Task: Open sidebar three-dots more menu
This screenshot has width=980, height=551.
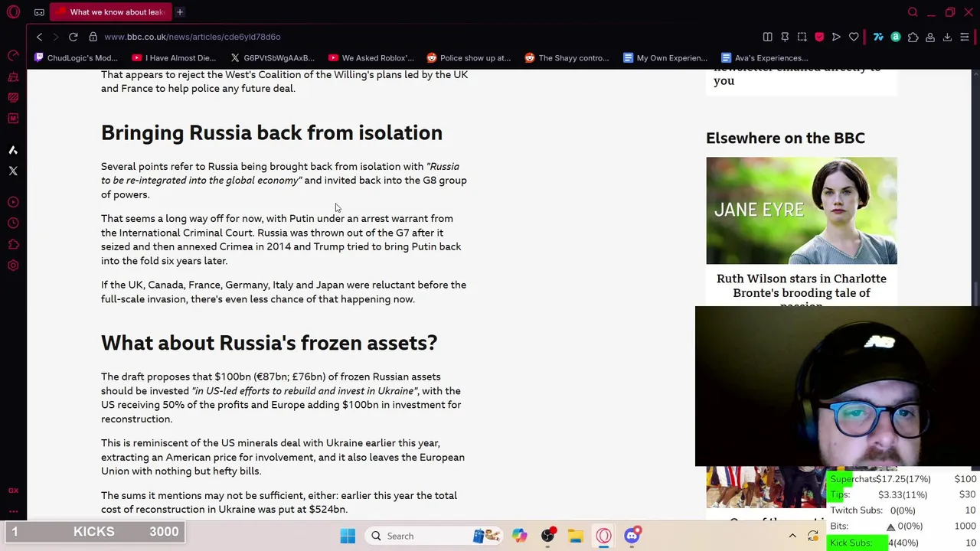Action: [x=13, y=510]
